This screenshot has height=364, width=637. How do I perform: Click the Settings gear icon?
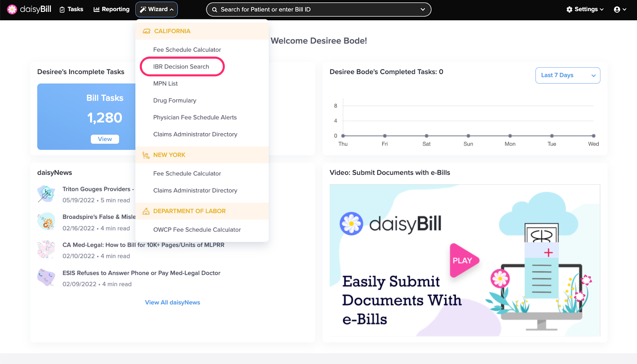[569, 10]
